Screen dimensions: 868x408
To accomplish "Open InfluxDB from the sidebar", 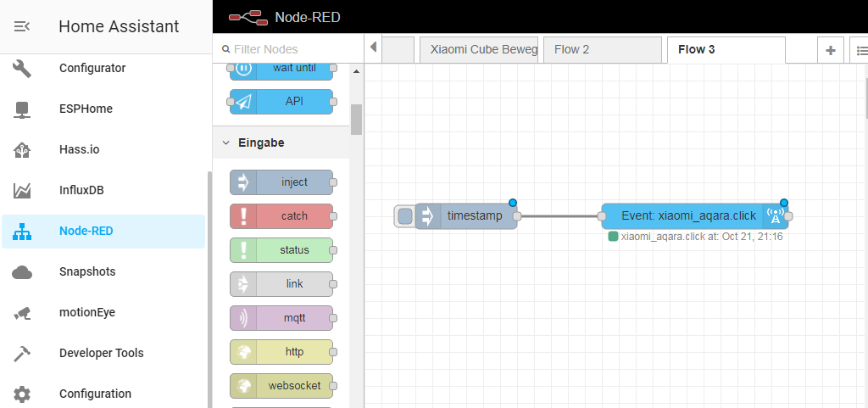I will [x=103, y=191].
